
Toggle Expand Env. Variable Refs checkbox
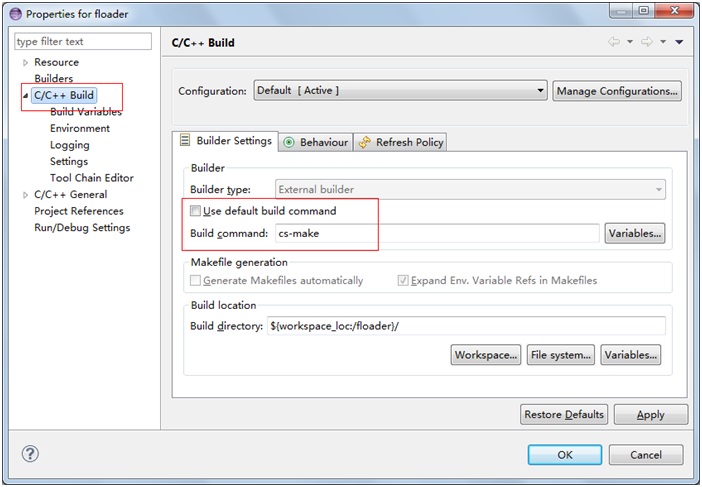point(403,280)
